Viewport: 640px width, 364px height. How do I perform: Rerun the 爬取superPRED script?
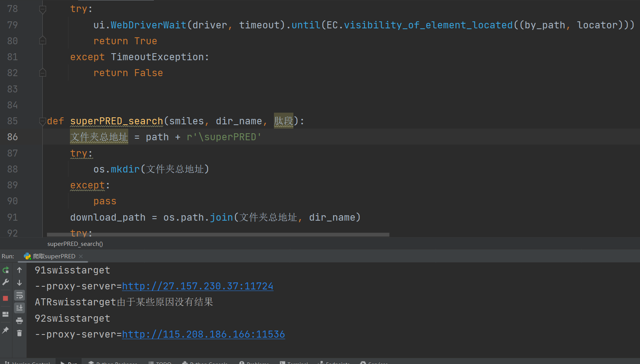5,270
